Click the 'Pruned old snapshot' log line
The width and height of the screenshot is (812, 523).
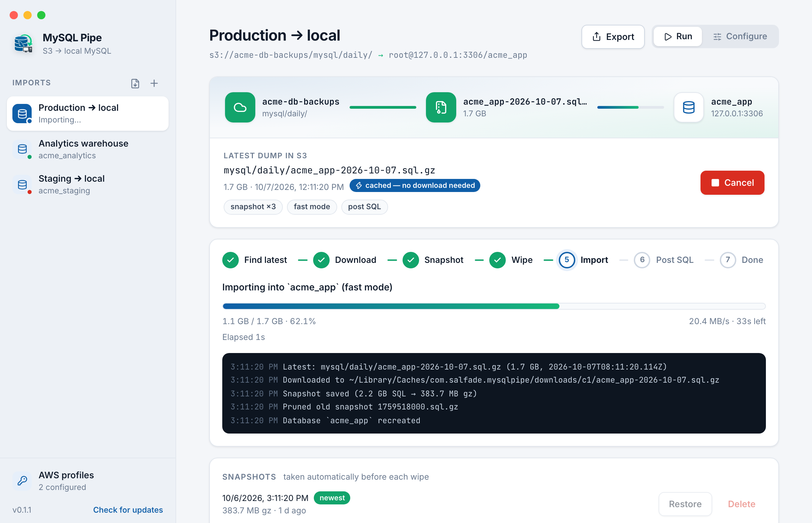(344, 407)
